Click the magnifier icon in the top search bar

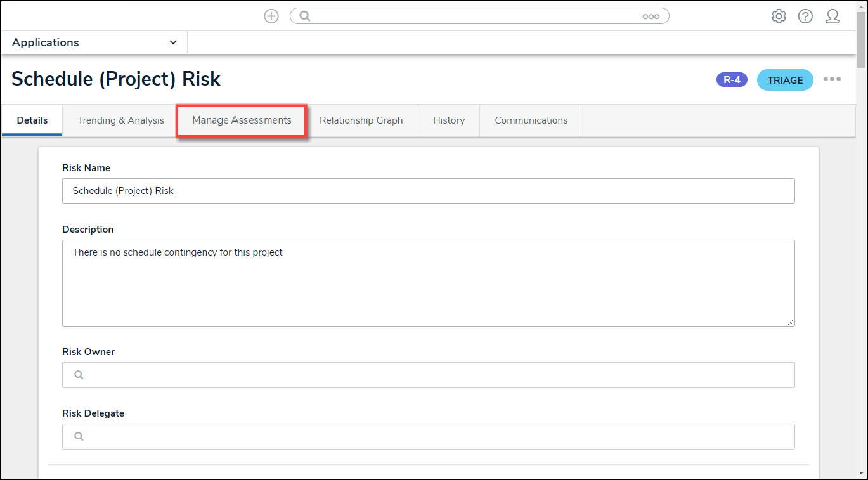point(305,16)
